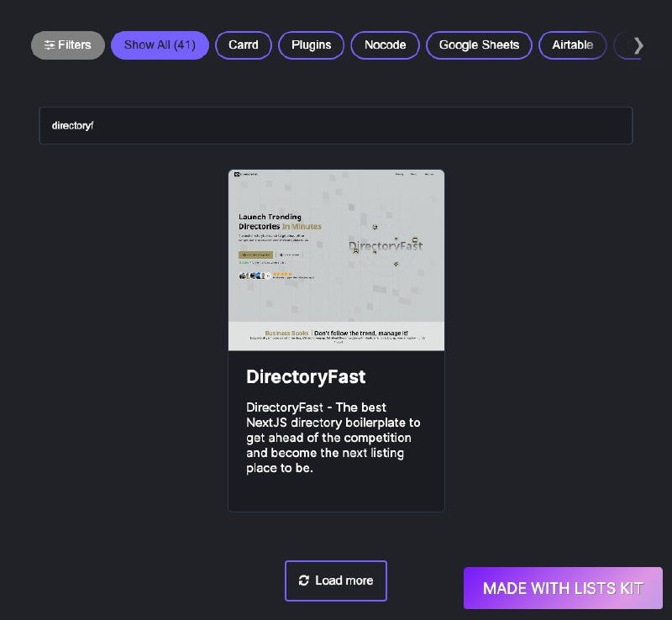Open the DirectoryFast preview thumbnail
672x620 pixels.
pos(337,260)
